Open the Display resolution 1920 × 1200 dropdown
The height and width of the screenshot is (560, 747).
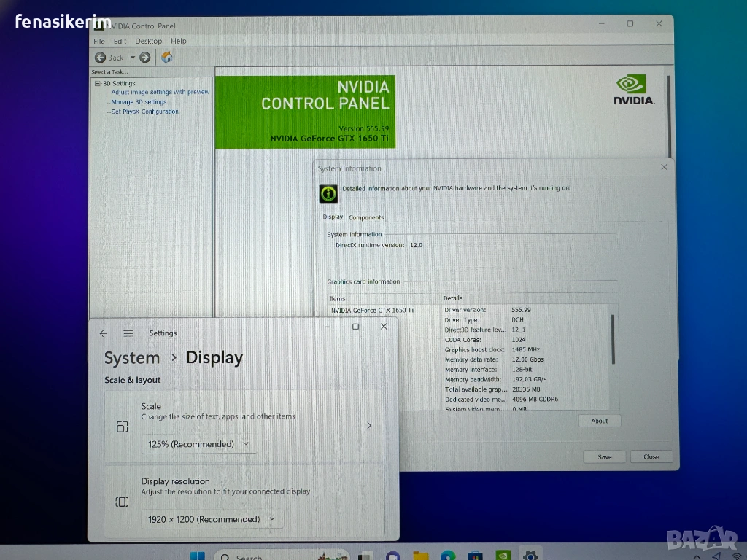tap(212, 519)
